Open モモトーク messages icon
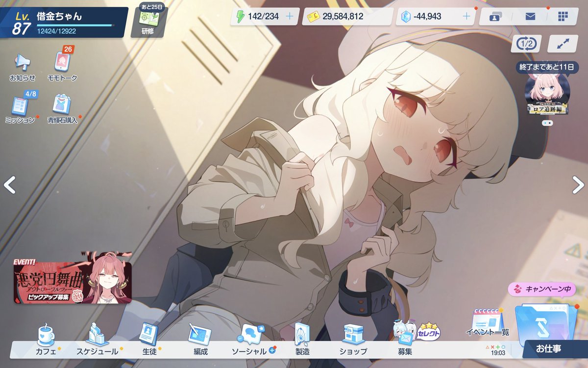 tap(62, 66)
